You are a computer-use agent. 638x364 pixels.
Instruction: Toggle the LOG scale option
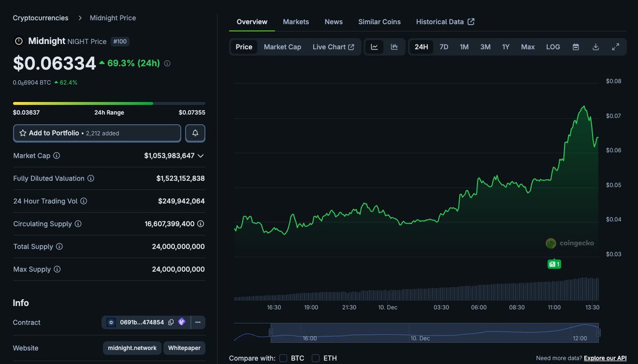553,47
